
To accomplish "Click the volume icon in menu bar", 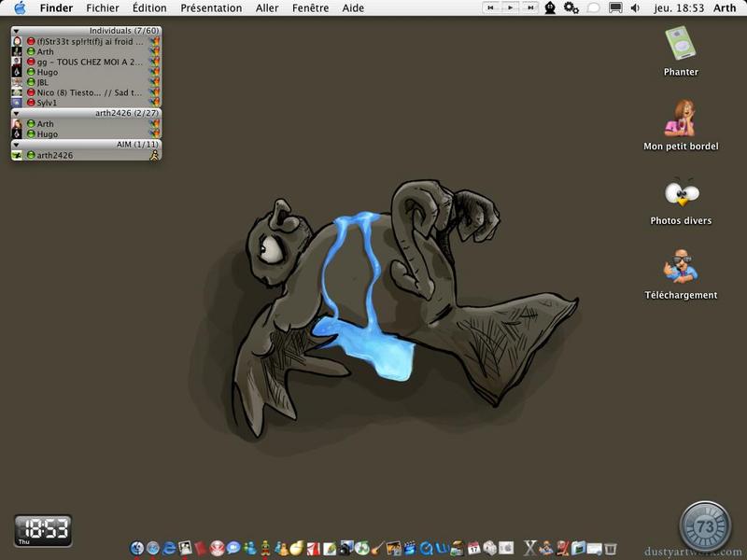I will (635, 8).
